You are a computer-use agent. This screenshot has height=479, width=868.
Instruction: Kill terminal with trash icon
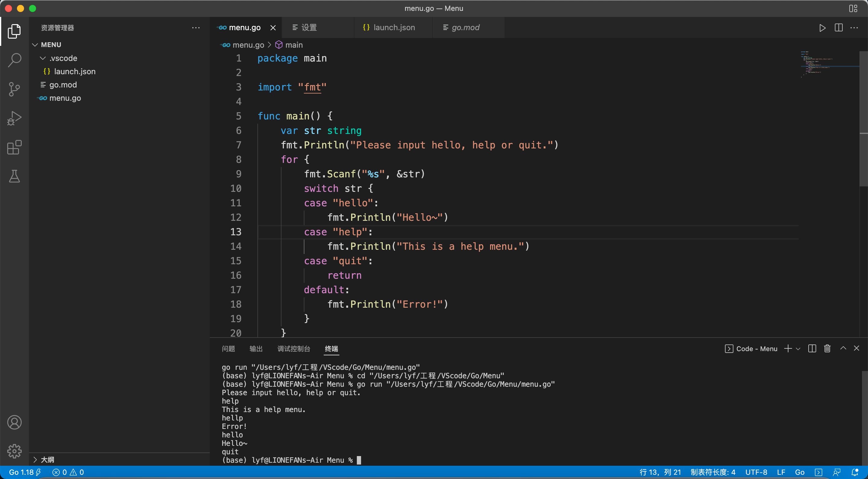(x=827, y=348)
